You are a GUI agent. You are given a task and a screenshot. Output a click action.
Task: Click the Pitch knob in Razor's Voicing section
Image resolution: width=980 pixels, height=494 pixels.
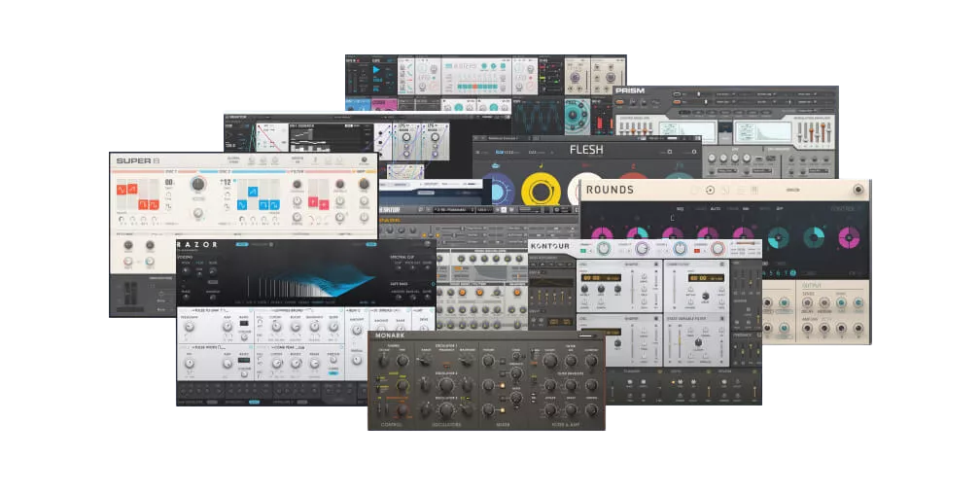[x=186, y=270]
